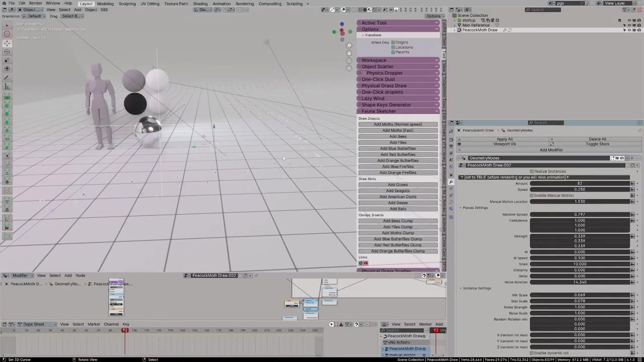Click the Amount number field
644x362 pixels.
coord(580,184)
